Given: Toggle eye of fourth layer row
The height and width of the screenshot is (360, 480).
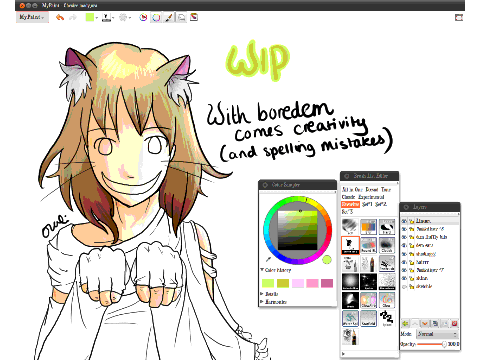Looking at the screenshot, I should [x=404, y=245].
